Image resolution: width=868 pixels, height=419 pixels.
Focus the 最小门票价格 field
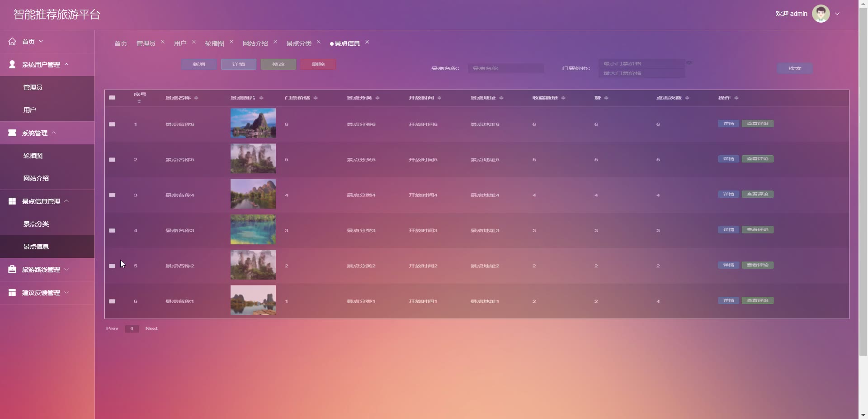(x=642, y=64)
